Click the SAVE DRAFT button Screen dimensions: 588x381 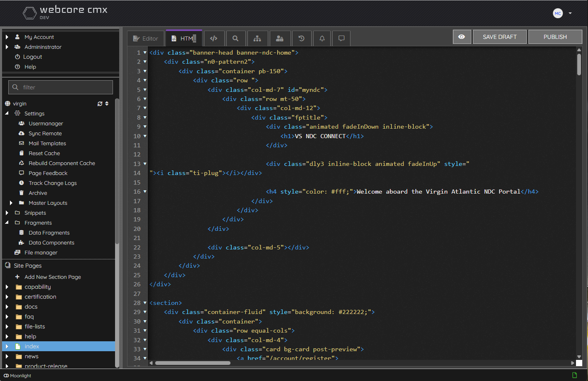click(499, 37)
